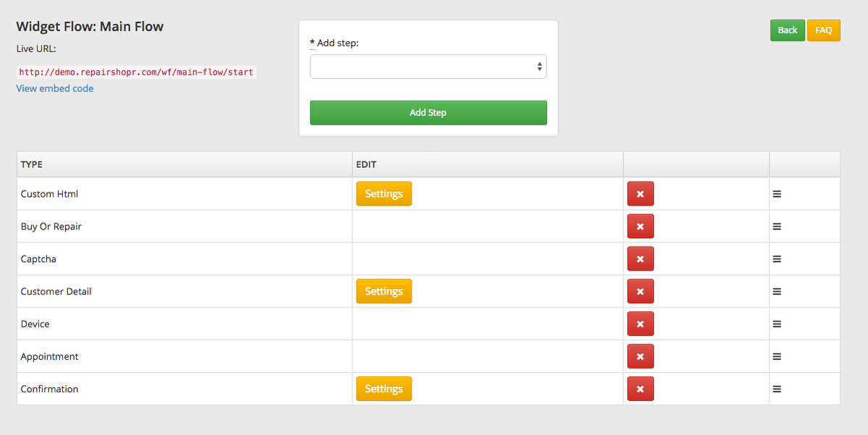868x435 pixels.
Task: Click the Widget Flow: Main Flow heading
Action: [x=90, y=27]
